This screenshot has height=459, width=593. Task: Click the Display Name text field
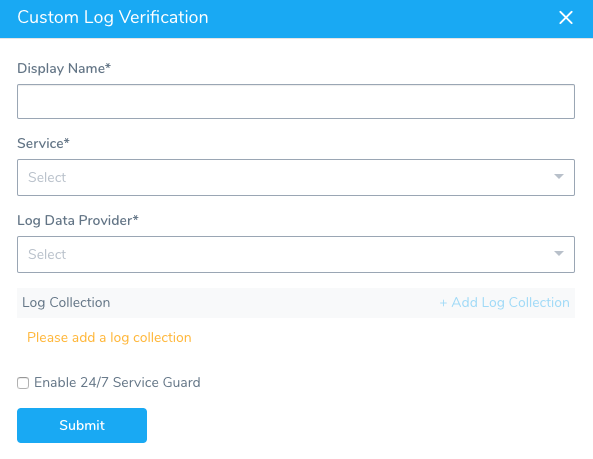click(x=296, y=101)
